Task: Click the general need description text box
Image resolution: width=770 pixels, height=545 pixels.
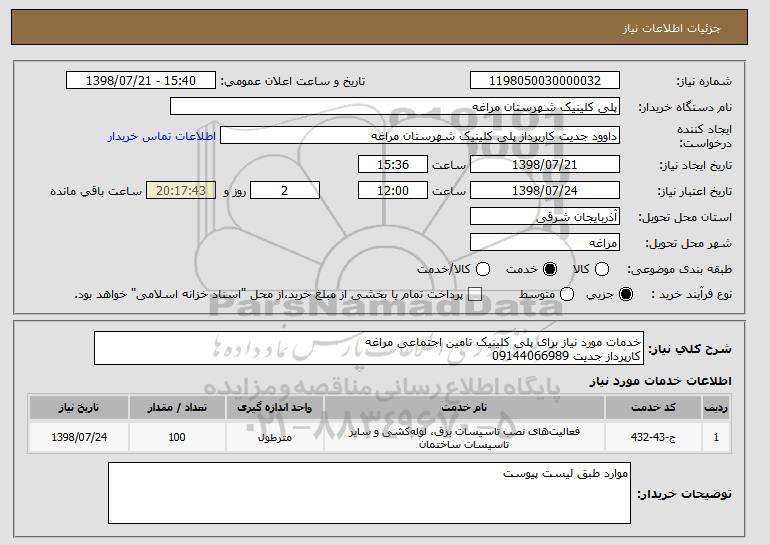Action: (370, 349)
